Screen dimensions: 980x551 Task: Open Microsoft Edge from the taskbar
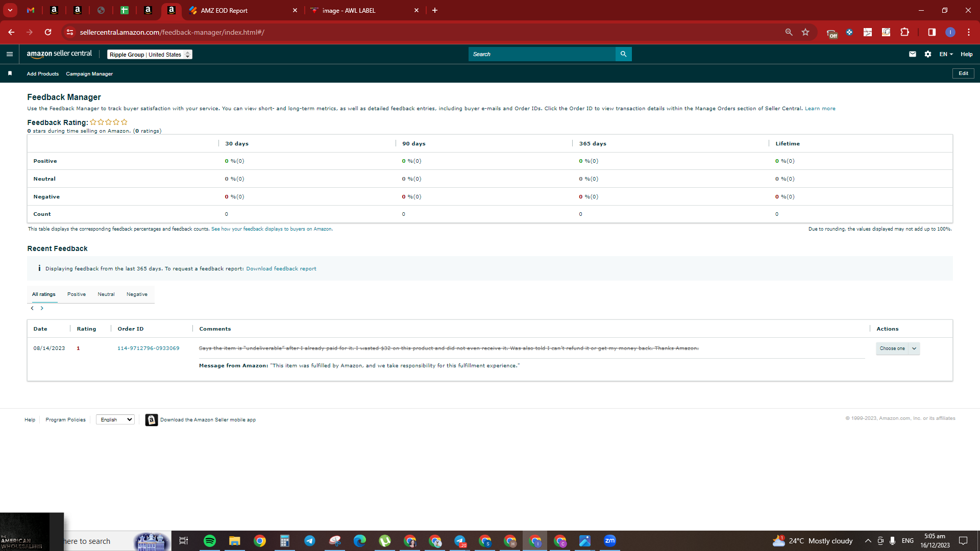(360, 541)
